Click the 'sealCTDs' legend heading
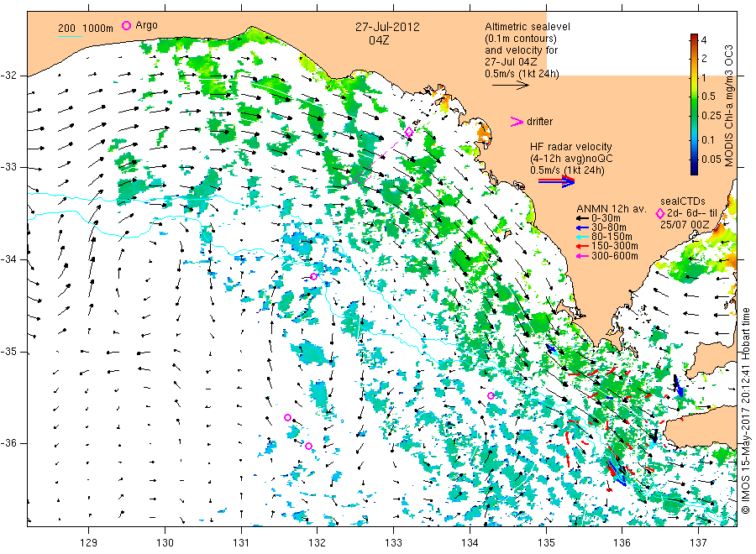 [x=683, y=201]
